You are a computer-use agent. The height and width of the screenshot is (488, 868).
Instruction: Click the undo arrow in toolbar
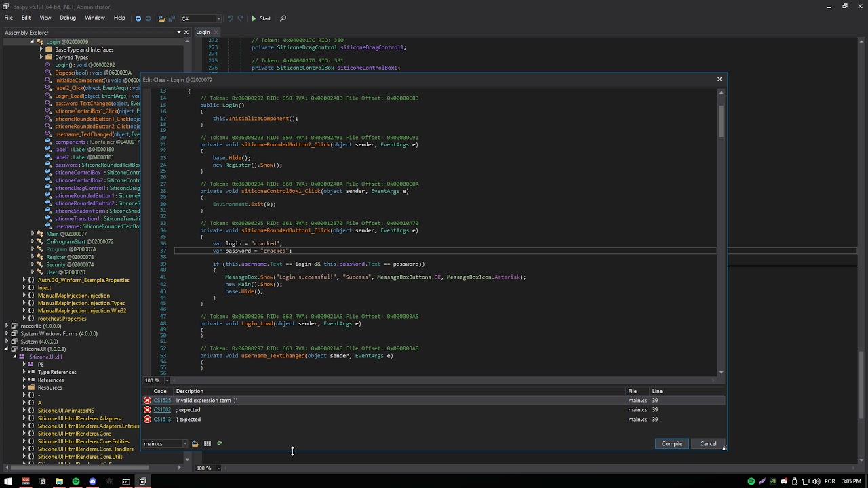(230, 18)
